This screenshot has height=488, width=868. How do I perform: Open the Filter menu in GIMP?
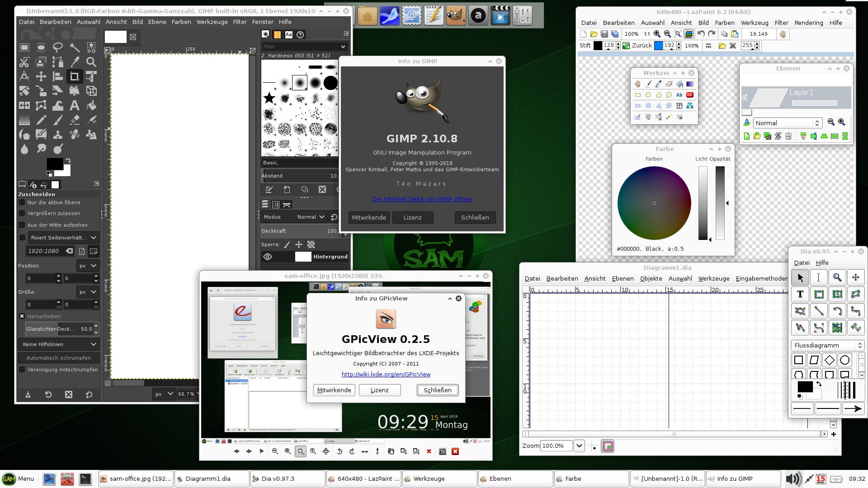(240, 22)
